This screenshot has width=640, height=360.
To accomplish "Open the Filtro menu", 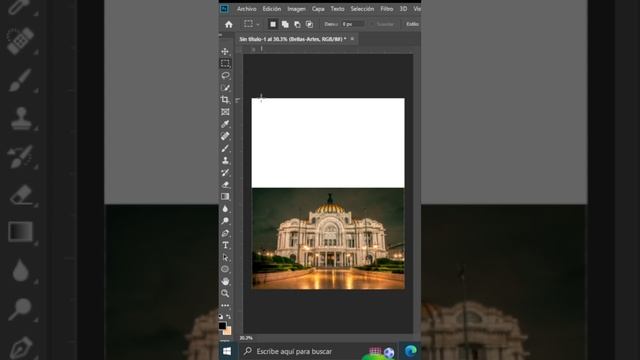I will 387,9.
